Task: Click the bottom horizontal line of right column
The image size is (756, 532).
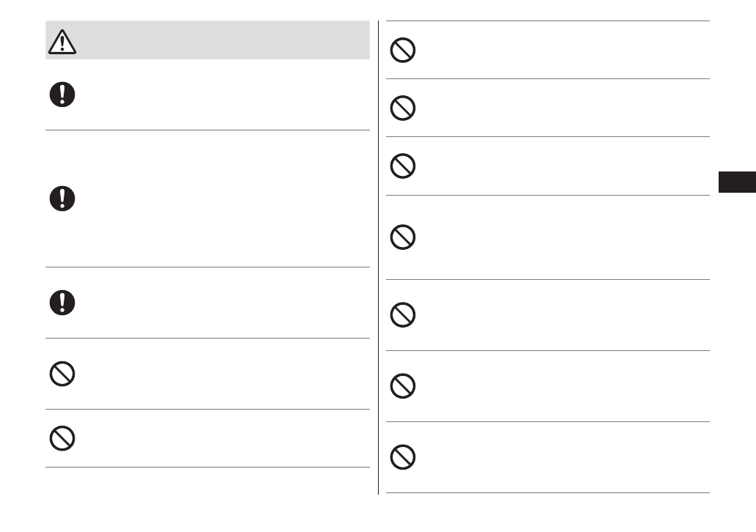Action: (547, 492)
